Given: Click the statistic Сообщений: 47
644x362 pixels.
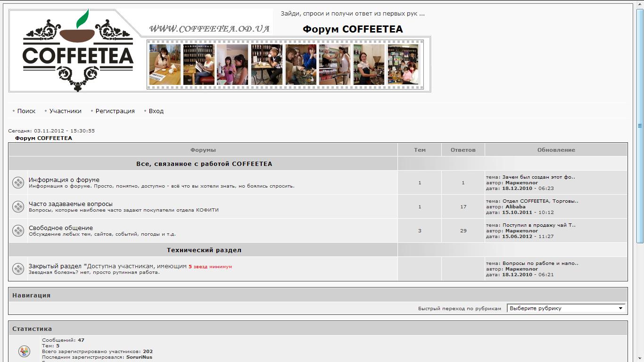Looking at the screenshot, I should point(63,340).
